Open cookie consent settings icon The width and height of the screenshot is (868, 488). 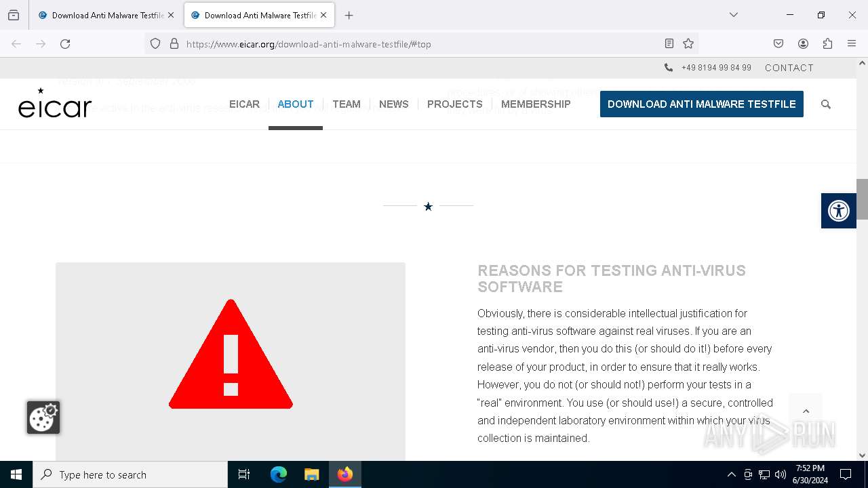coord(43,418)
